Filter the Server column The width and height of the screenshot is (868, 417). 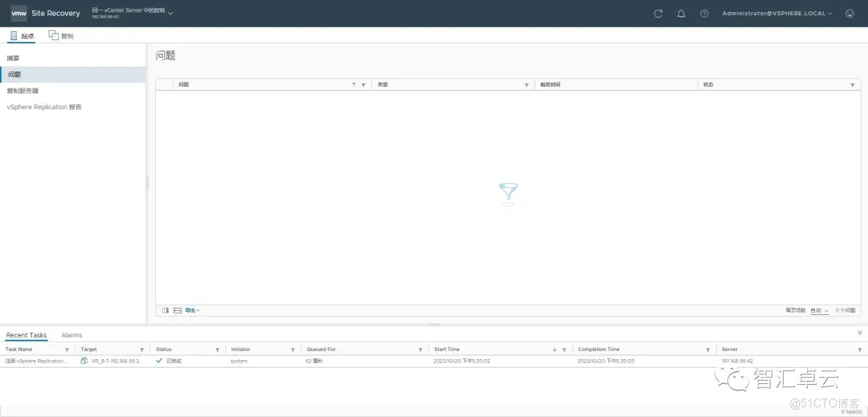coord(860,350)
